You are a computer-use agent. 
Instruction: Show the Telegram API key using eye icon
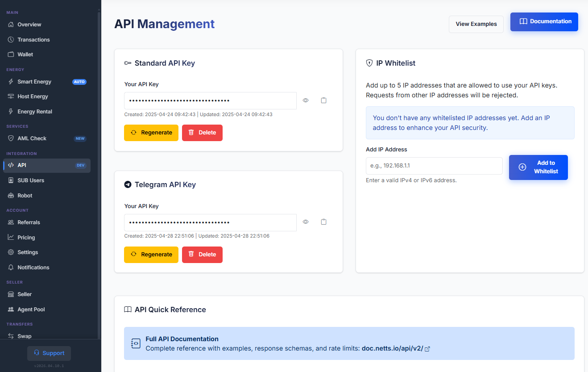306,222
